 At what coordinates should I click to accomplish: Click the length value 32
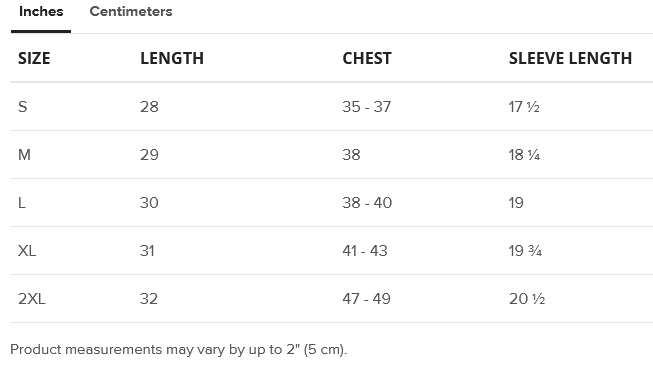click(149, 299)
